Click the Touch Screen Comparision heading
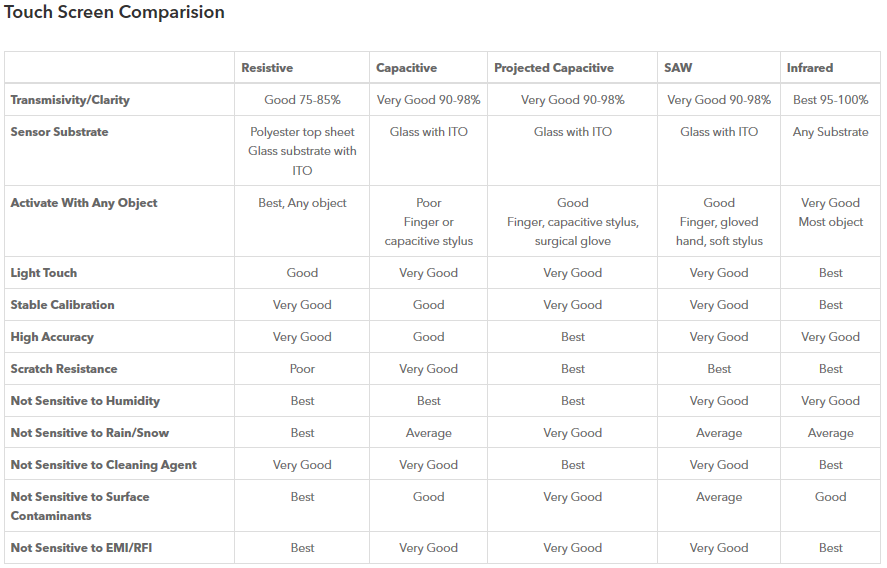Screen dimensions: 887x568 [x=114, y=12]
